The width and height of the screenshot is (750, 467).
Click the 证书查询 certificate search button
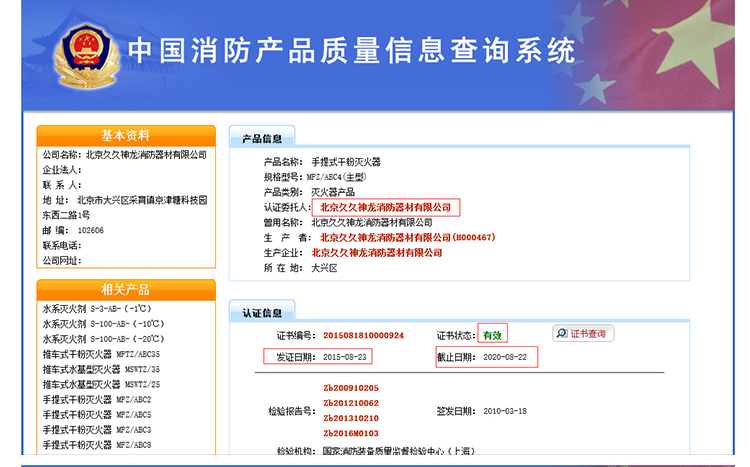pos(584,333)
